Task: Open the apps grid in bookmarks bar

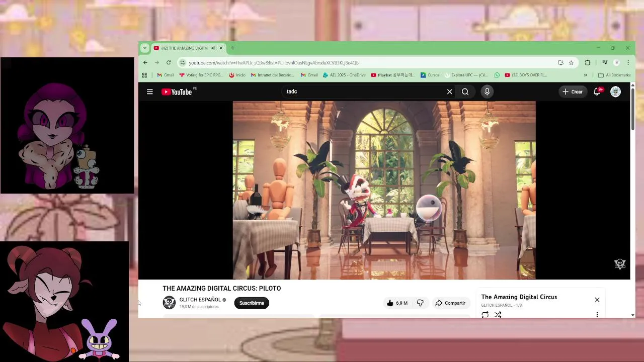Action: click(144, 75)
